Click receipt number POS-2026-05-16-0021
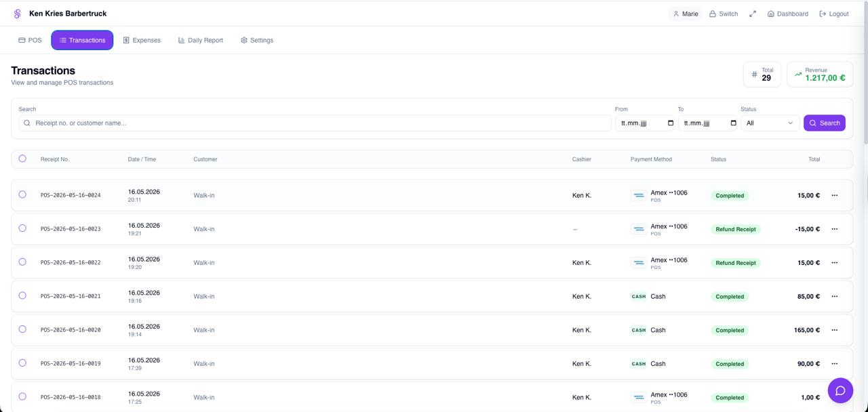The image size is (868, 412). click(71, 296)
